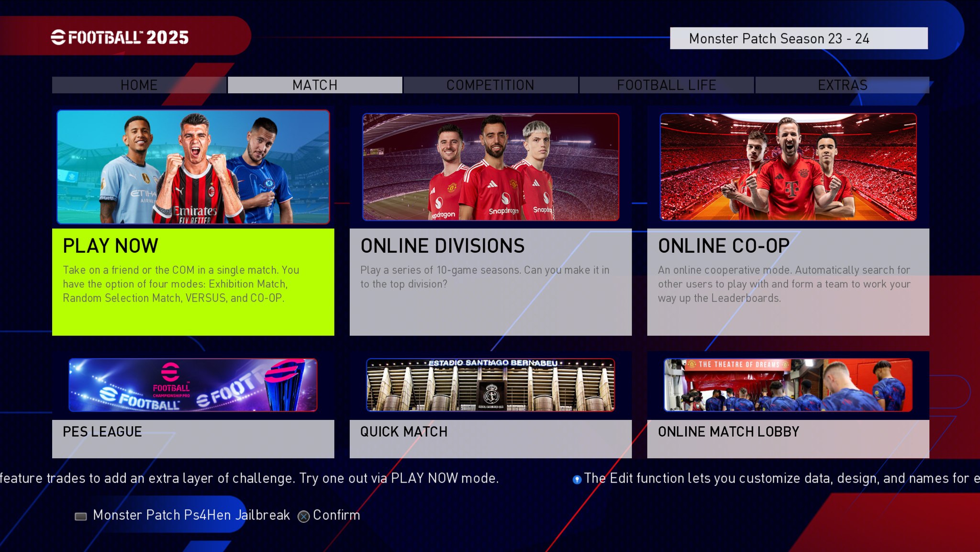Click the blue tip bullet icon in ticker
The image size is (980, 552).
click(577, 479)
